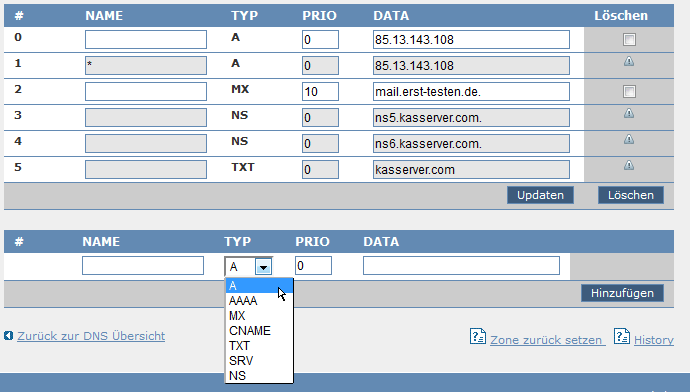Viewport: 690px width, 392px height.
Task: Click the MX type label in row 2
Action: click(x=240, y=89)
